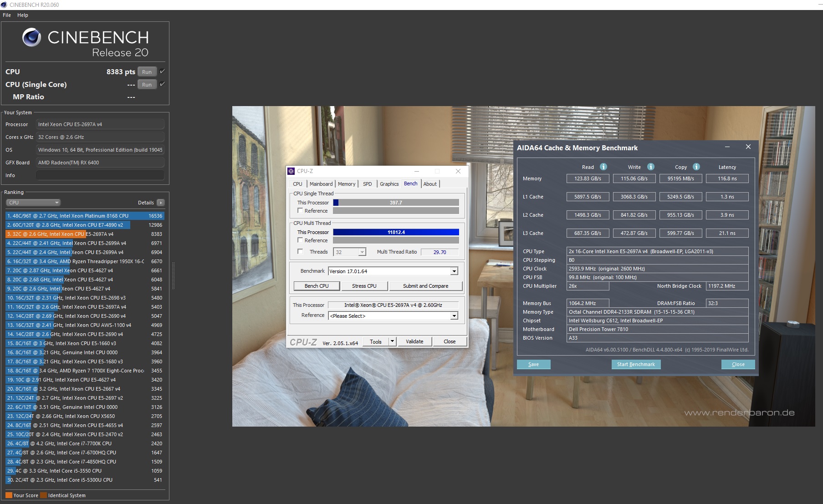
Task: Open the Threads count dropdown in CPU-Z
Action: point(362,252)
